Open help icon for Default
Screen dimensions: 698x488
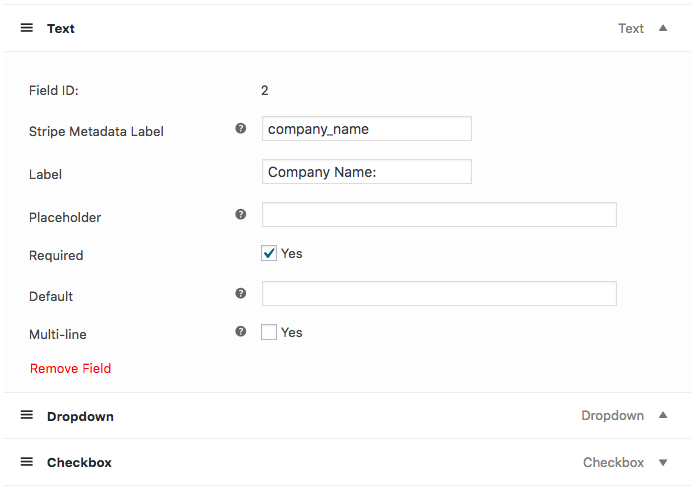[x=241, y=293]
